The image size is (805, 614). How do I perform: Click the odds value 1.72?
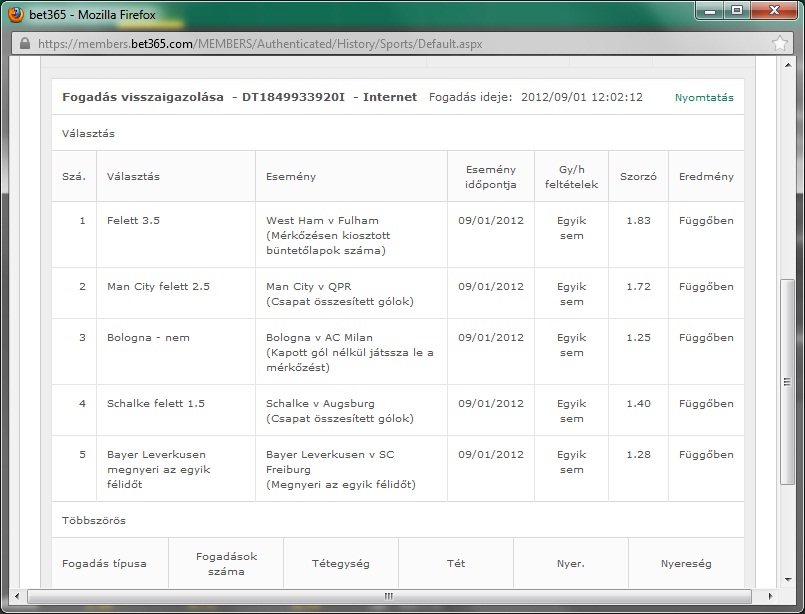(x=638, y=286)
